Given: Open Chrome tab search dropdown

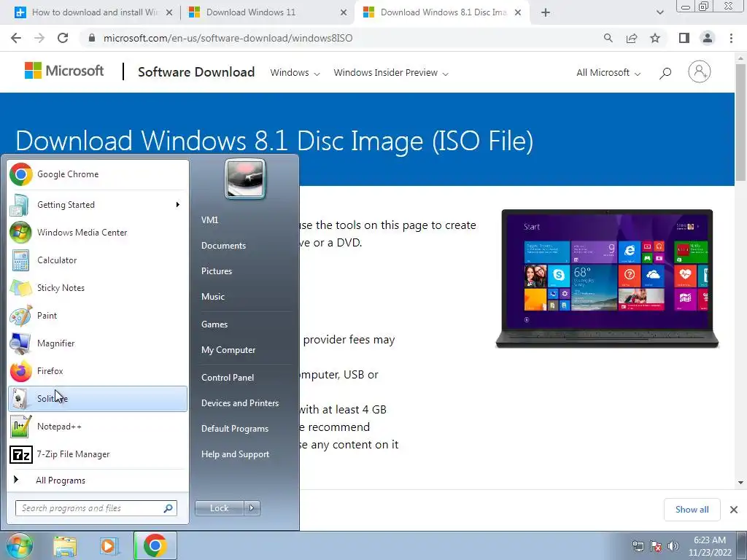Looking at the screenshot, I should click(659, 12).
